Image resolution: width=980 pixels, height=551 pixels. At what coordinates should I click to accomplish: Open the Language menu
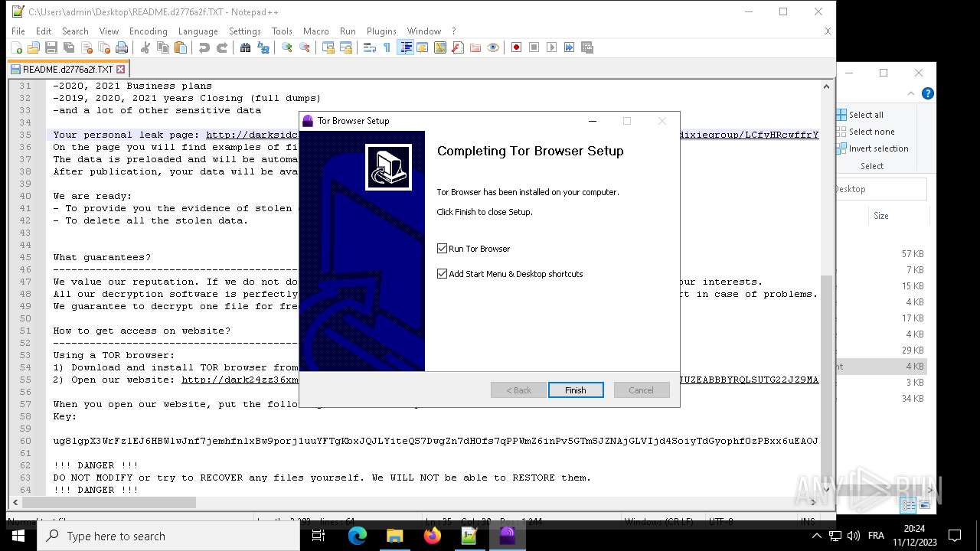click(x=198, y=31)
